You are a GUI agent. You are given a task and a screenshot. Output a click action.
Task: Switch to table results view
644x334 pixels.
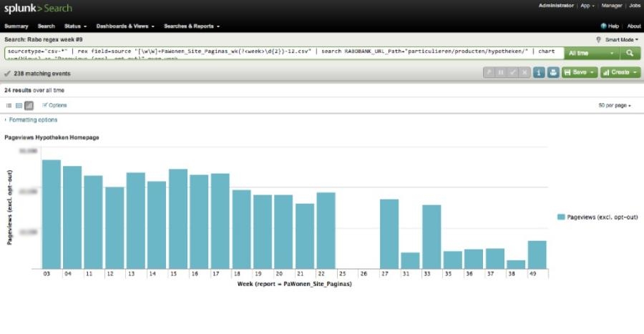click(x=19, y=106)
